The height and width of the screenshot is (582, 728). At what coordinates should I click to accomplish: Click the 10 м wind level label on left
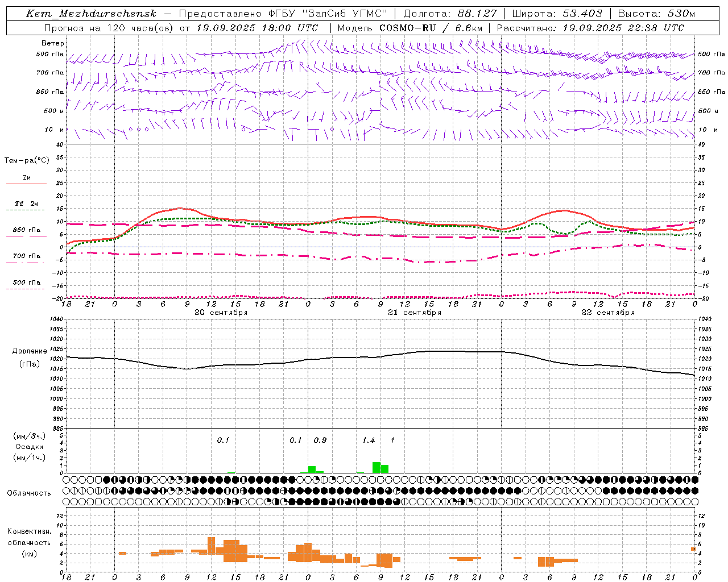(55, 130)
